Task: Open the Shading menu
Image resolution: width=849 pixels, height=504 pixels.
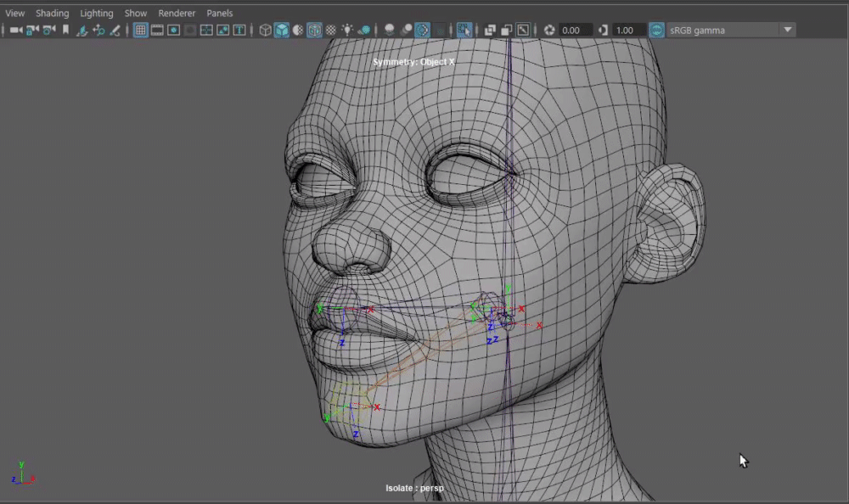Action: [x=52, y=13]
